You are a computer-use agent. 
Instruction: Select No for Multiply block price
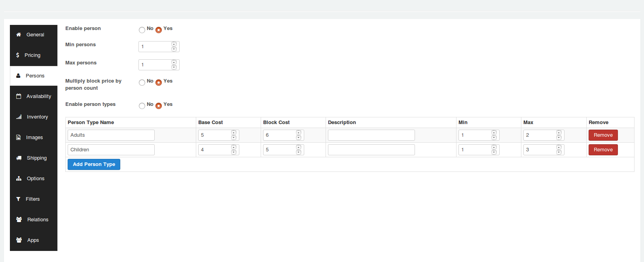point(142,83)
